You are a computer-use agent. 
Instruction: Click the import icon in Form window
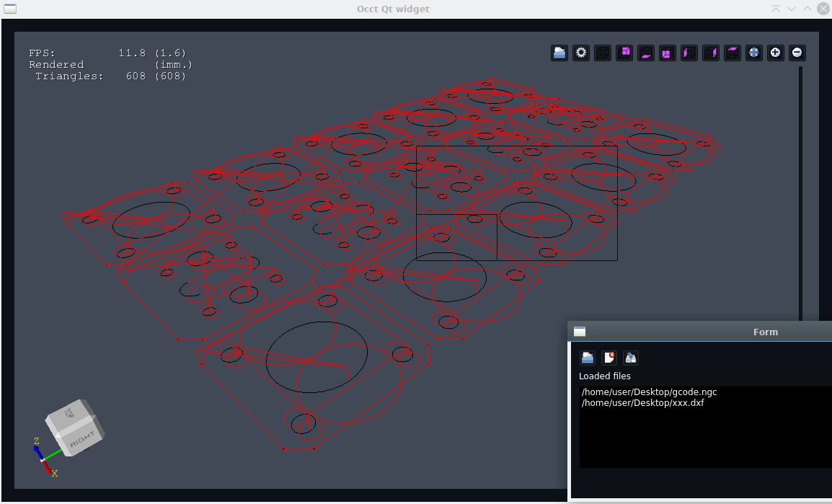click(x=630, y=358)
